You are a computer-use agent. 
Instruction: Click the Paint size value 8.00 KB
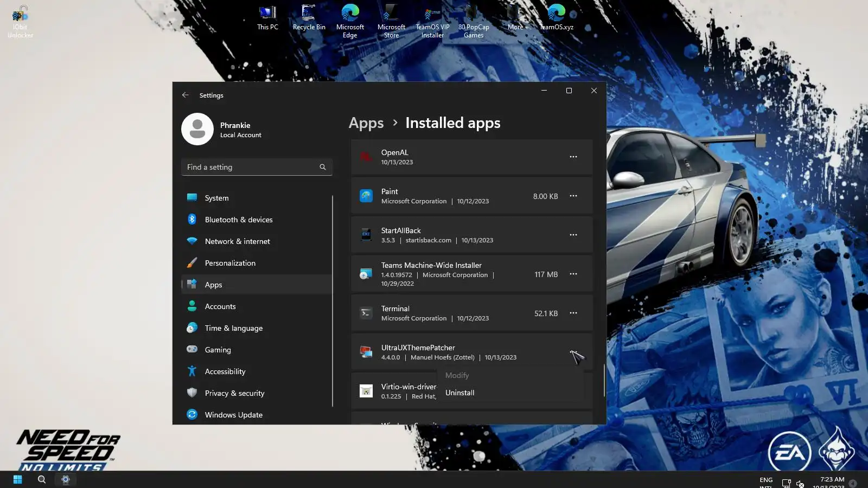click(x=545, y=196)
